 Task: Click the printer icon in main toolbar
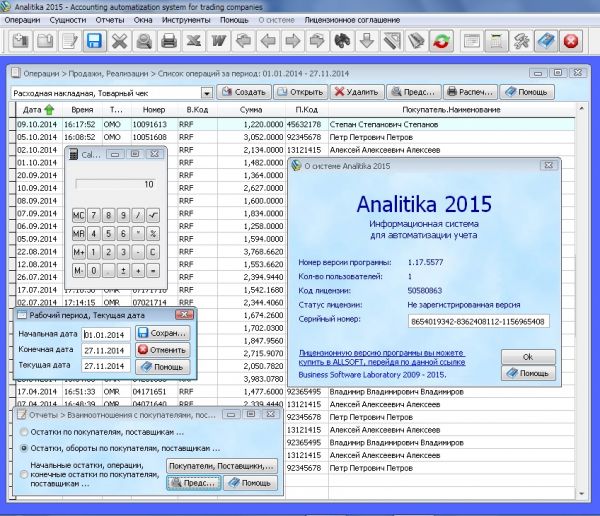[x=169, y=41]
